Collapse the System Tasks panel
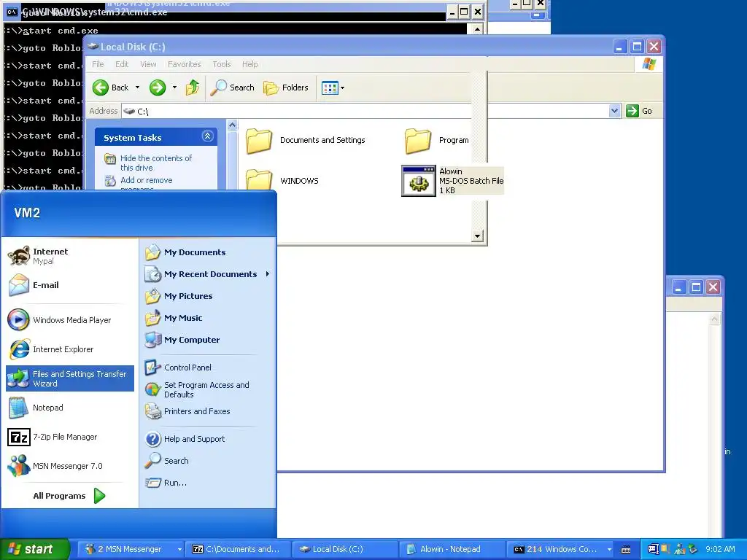 tap(208, 136)
